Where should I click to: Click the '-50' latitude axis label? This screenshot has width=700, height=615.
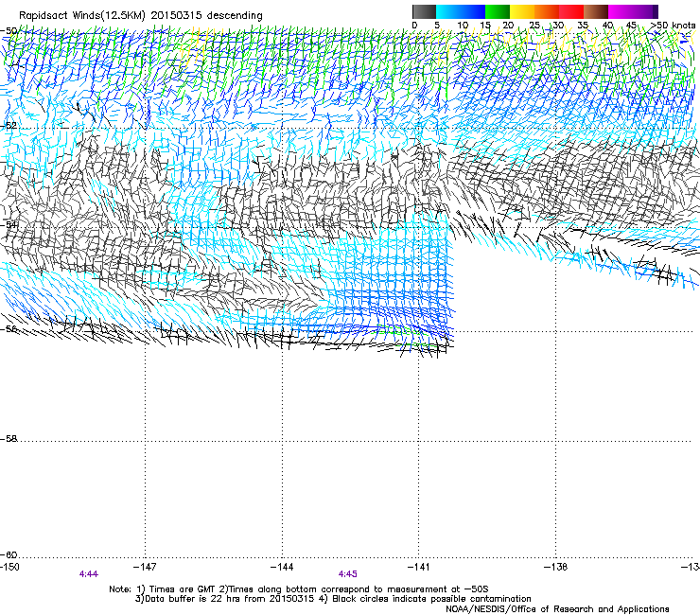(9, 30)
